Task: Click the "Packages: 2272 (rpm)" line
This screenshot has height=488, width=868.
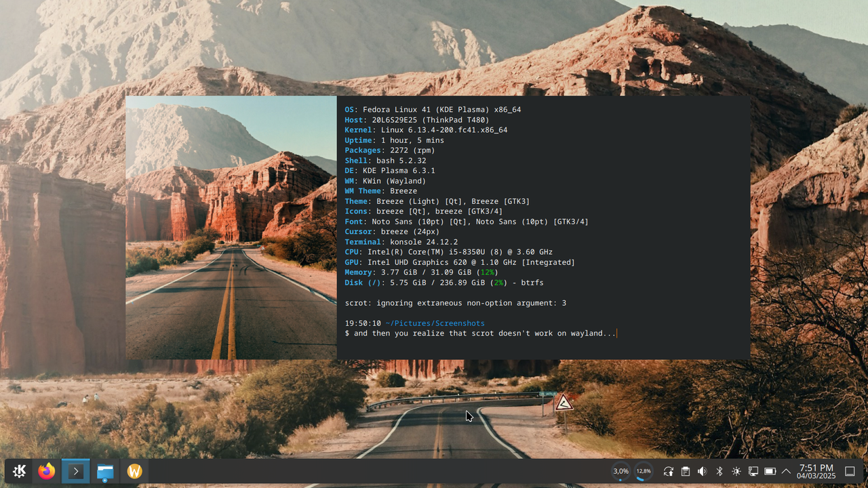Action: coord(389,150)
